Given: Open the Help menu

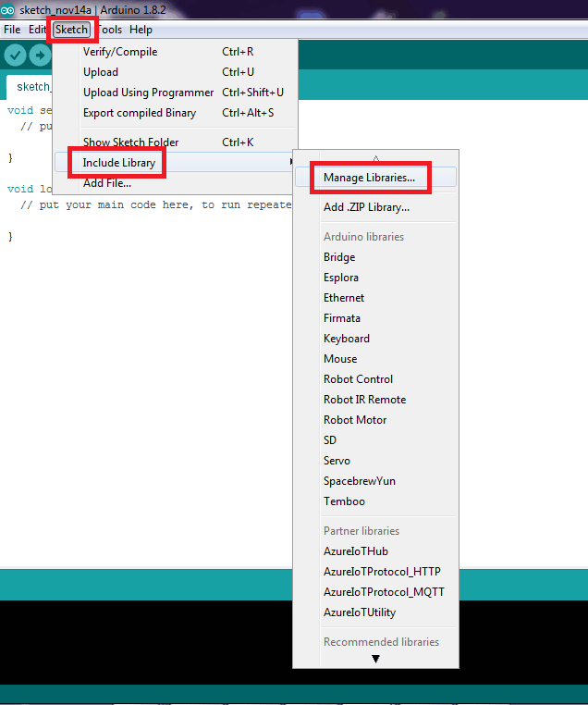Looking at the screenshot, I should [141, 30].
